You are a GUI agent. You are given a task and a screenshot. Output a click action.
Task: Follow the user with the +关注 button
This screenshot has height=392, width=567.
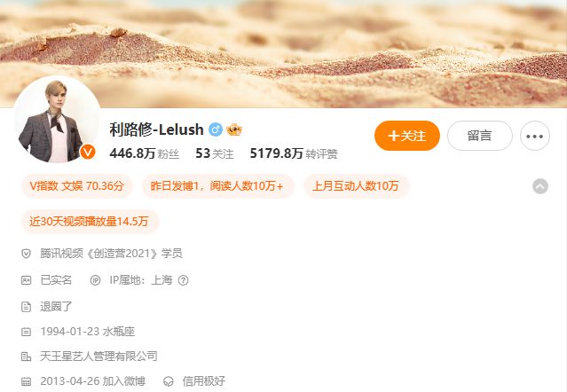click(x=407, y=136)
